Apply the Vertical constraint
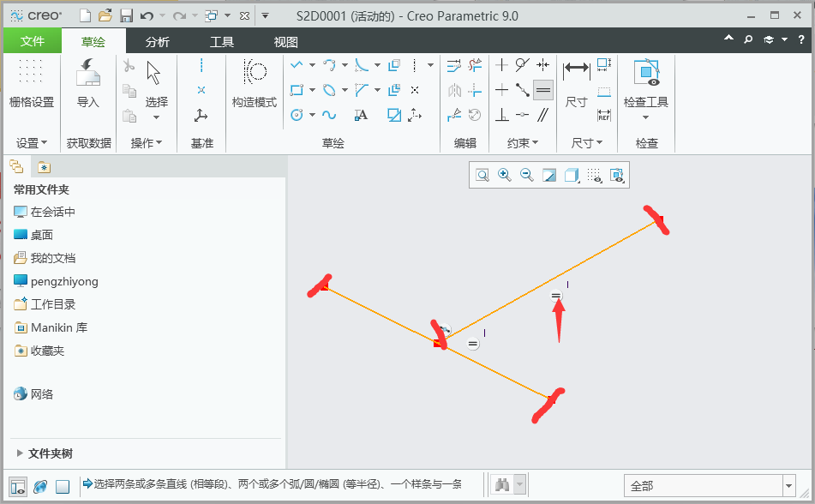This screenshot has width=815, height=504. coord(501,65)
